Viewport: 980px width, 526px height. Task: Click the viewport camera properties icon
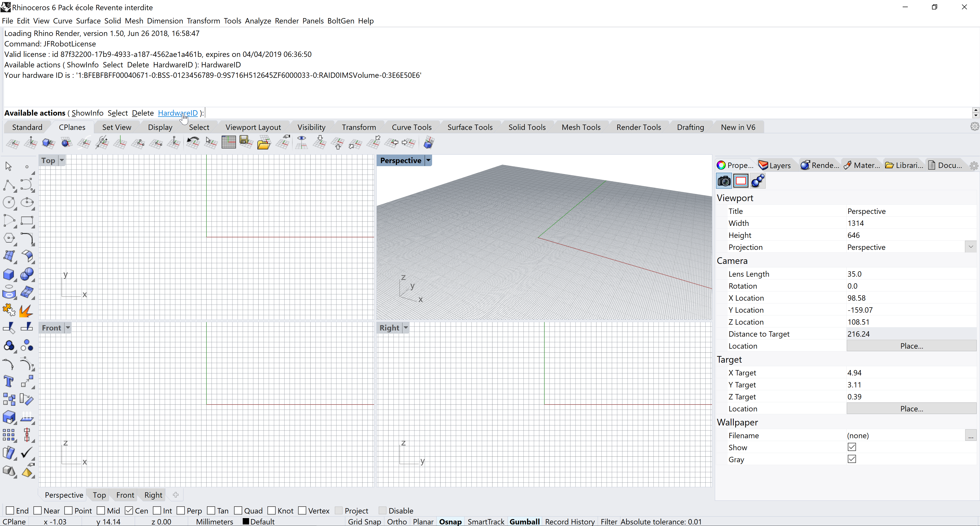point(724,181)
